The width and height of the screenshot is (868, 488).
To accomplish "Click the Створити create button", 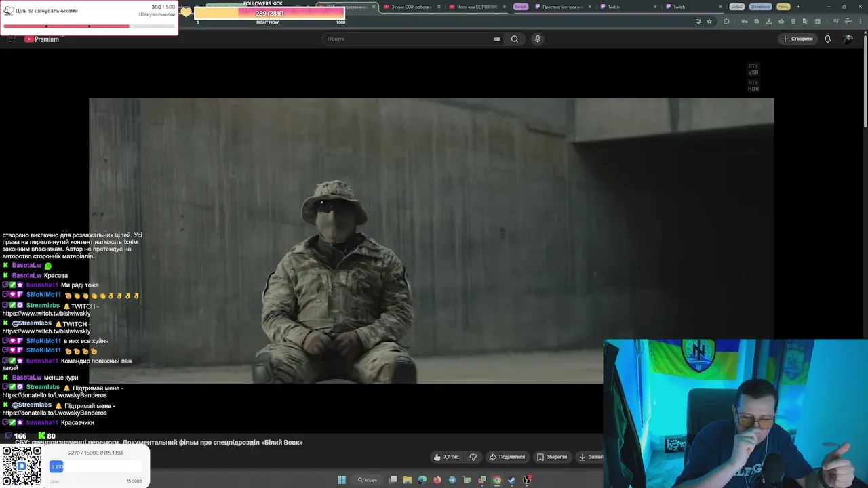I will tap(797, 39).
